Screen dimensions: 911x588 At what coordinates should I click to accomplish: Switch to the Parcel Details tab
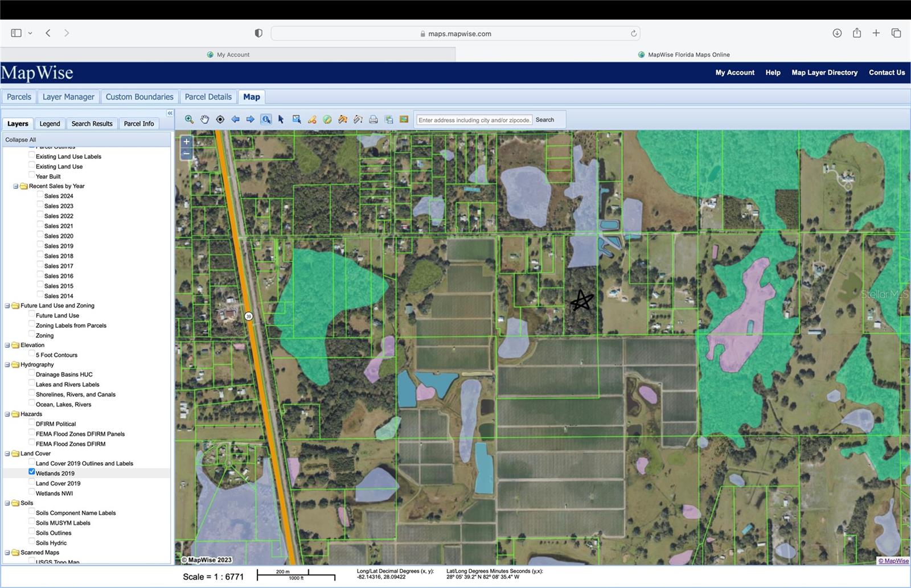tap(208, 97)
